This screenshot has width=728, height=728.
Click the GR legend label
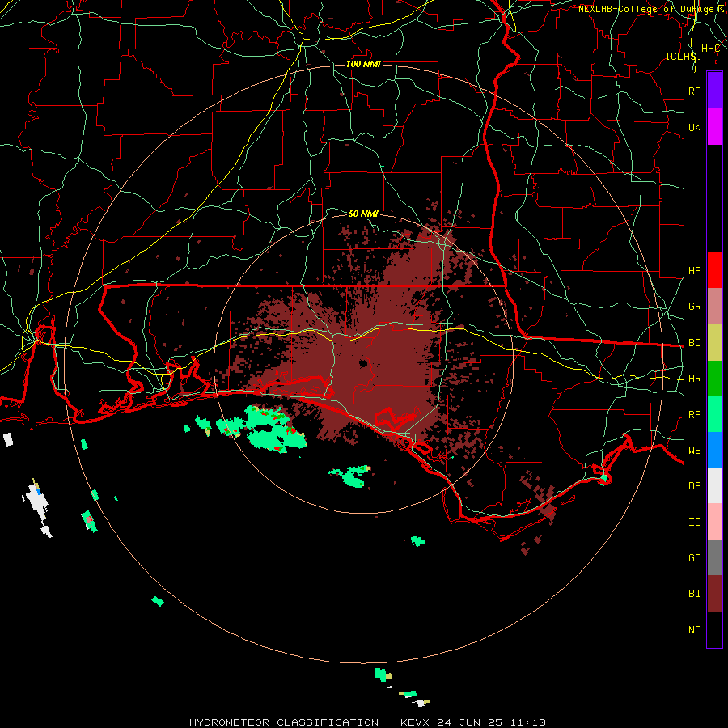click(x=695, y=307)
